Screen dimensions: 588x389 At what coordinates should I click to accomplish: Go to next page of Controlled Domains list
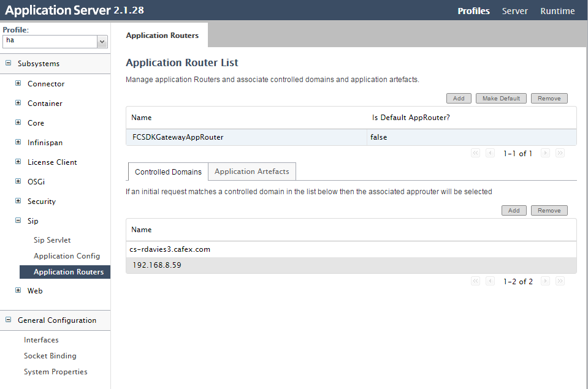pos(545,281)
